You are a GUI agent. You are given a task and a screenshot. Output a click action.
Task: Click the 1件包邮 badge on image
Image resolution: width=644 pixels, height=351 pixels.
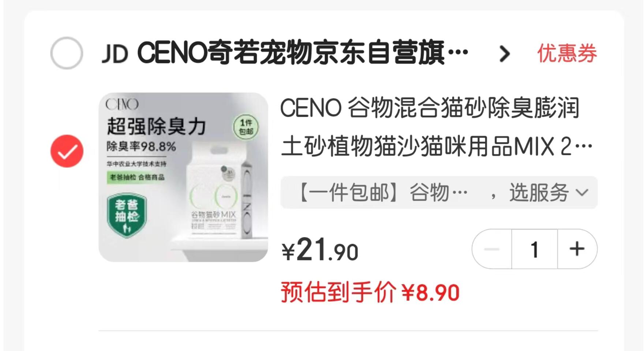246,127
